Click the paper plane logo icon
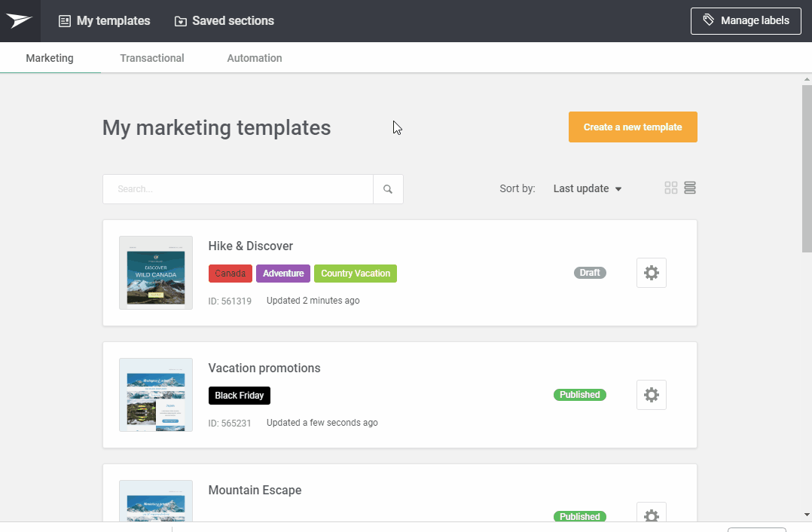This screenshot has width=812, height=532. point(20,20)
